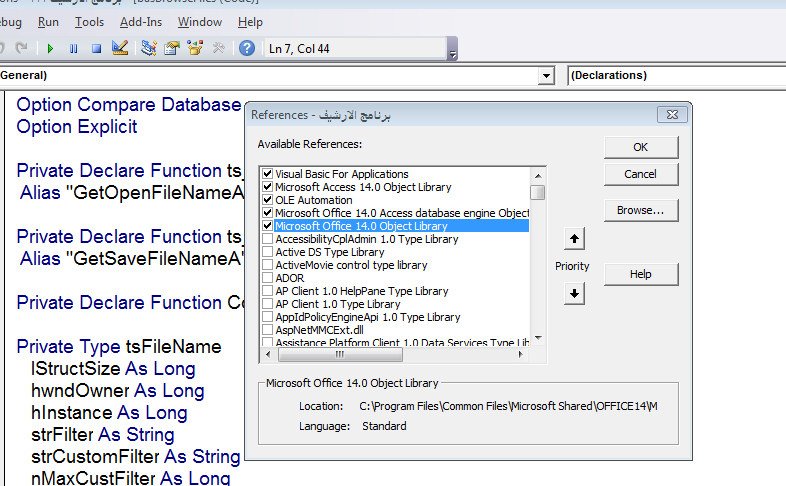786x486 pixels.
Task: Click the Run (play) toolbar icon
Action: click(50, 48)
